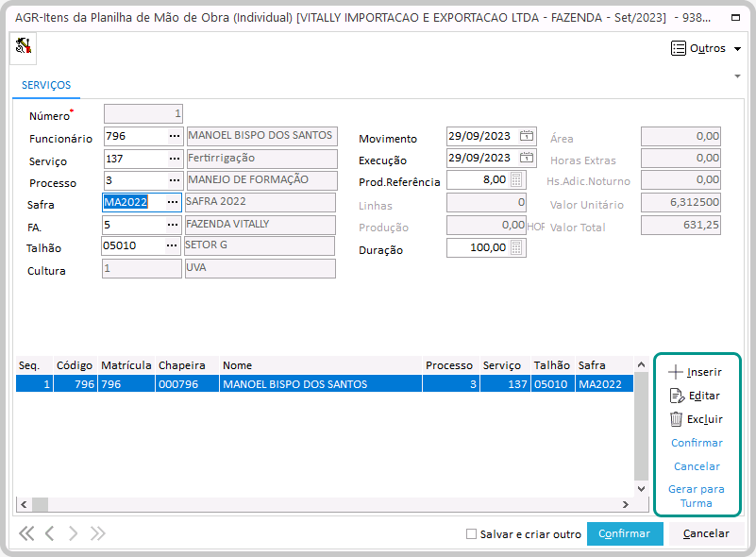The height and width of the screenshot is (557, 756).
Task: Open Prod.Referência calculator icon
Action: coord(516,179)
